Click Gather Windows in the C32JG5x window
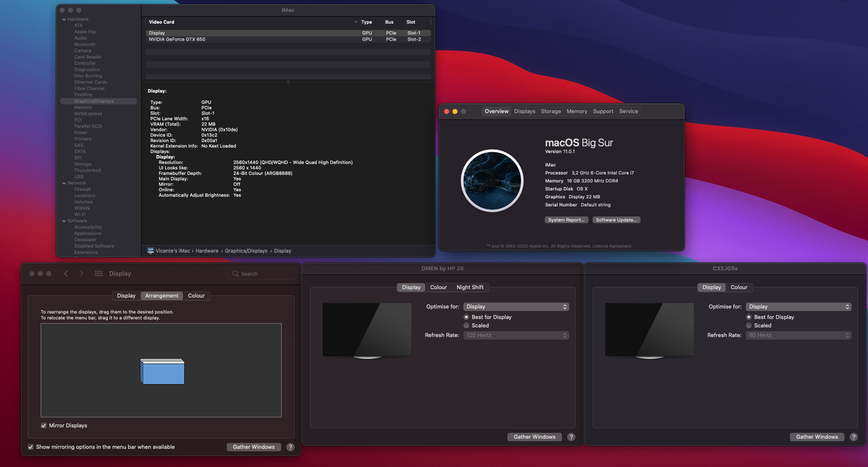The image size is (868, 467). pos(817,437)
